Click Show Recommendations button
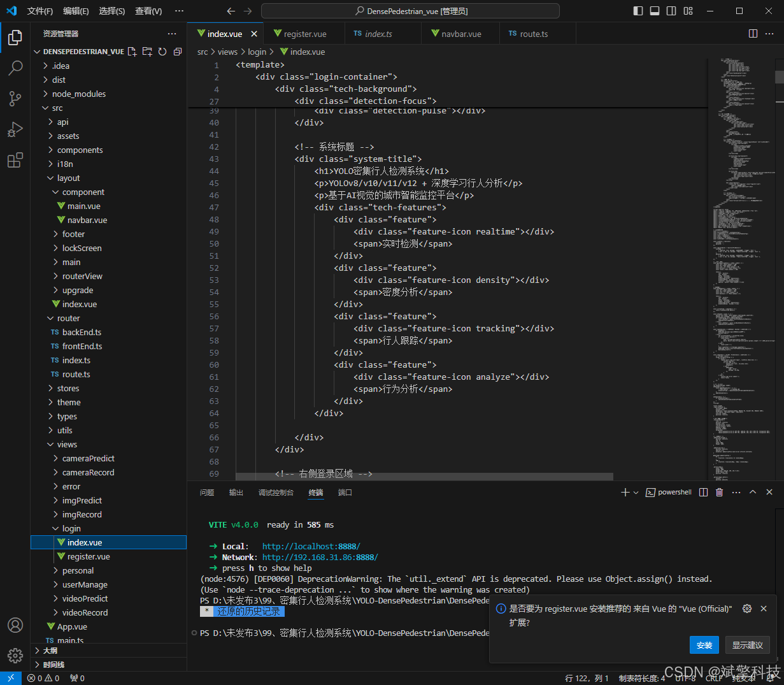The height and width of the screenshot is (685, 784). coord(748,645)
